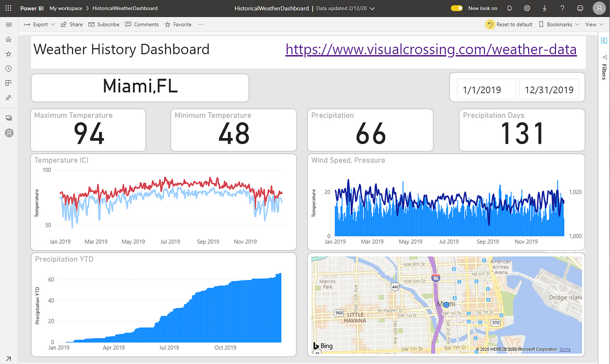Open My workspace avatar in the sidebar

9,133
